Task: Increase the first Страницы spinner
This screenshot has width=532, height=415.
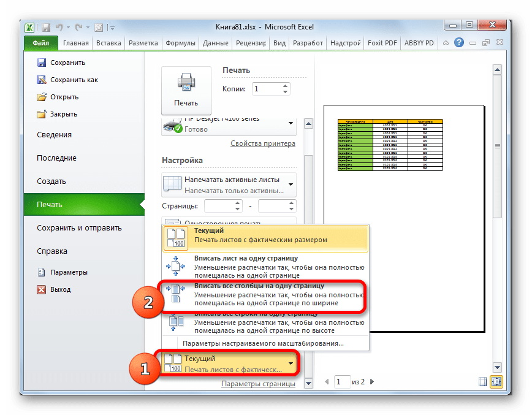Action: click(237, 203)
